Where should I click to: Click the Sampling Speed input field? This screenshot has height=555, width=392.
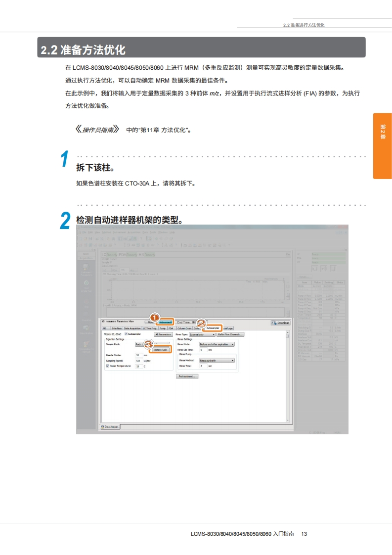coord(138,361)
